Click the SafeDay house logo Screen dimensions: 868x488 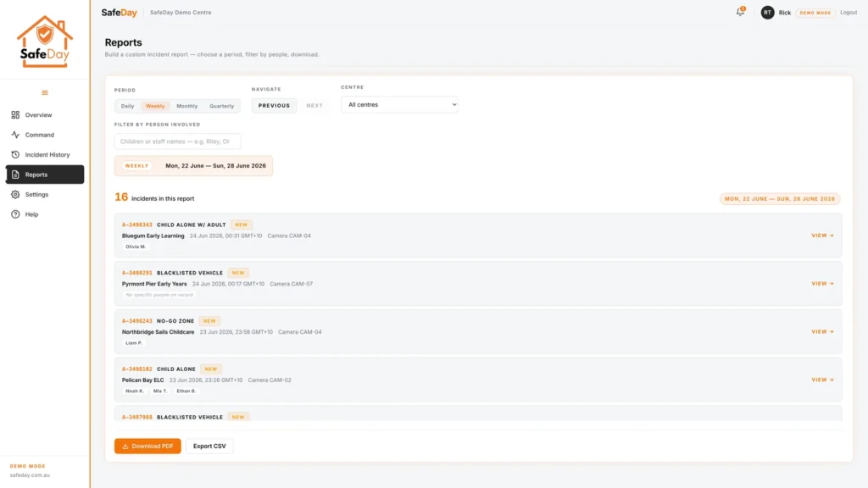pos(45,42)
